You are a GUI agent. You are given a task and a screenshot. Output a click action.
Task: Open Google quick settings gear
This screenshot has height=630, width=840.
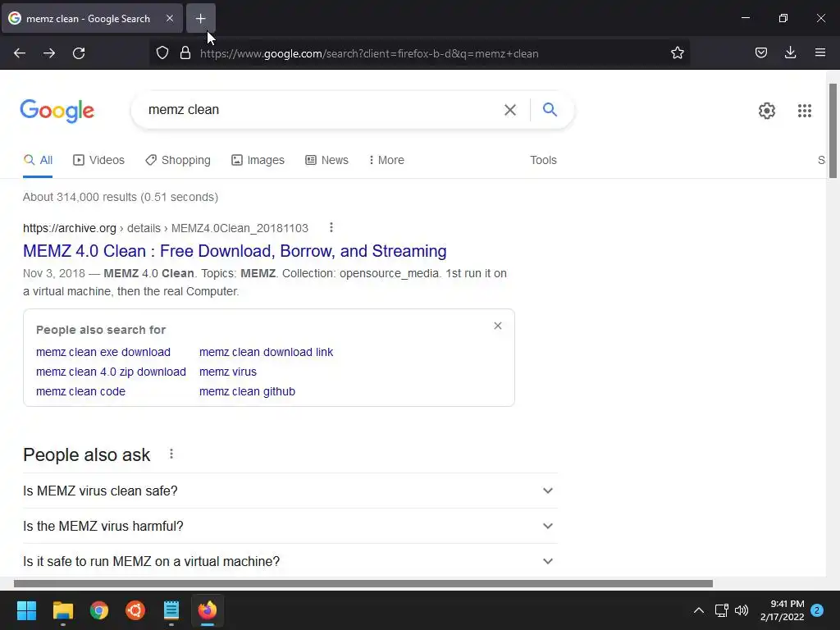(767, 111)
